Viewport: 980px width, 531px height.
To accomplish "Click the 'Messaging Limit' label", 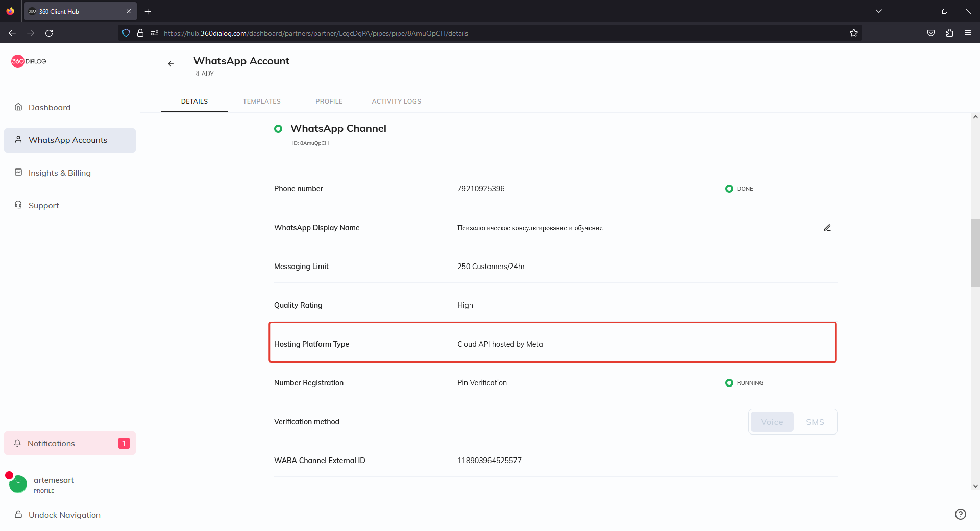I will pos(301,267).
